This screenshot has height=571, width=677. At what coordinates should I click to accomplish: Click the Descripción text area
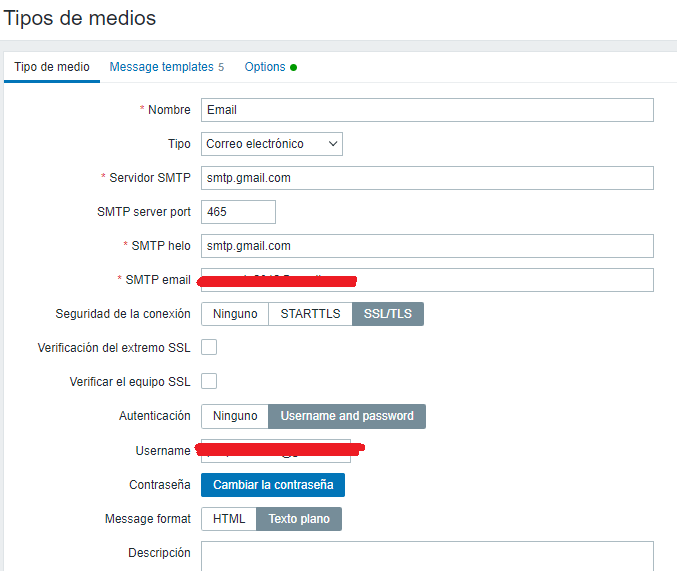(427, 556)
